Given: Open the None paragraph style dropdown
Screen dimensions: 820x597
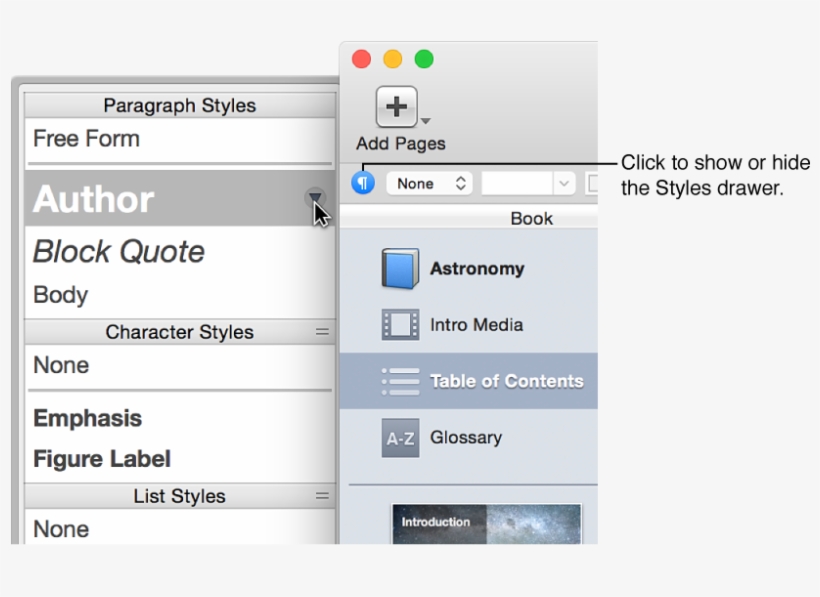Looking at the screenshot, I should 429,183.
